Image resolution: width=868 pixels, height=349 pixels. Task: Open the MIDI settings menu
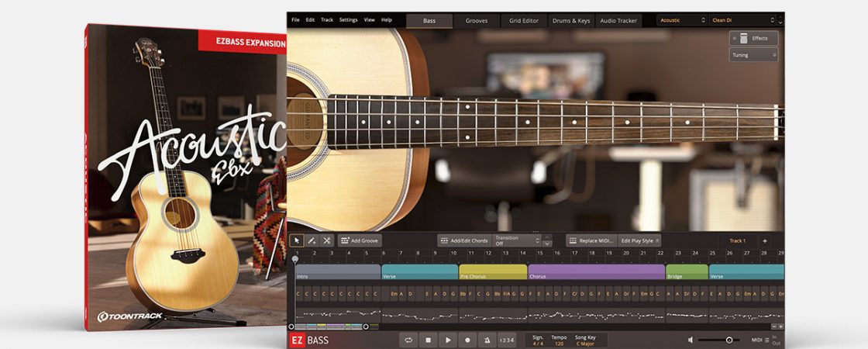tap(760, 340)
